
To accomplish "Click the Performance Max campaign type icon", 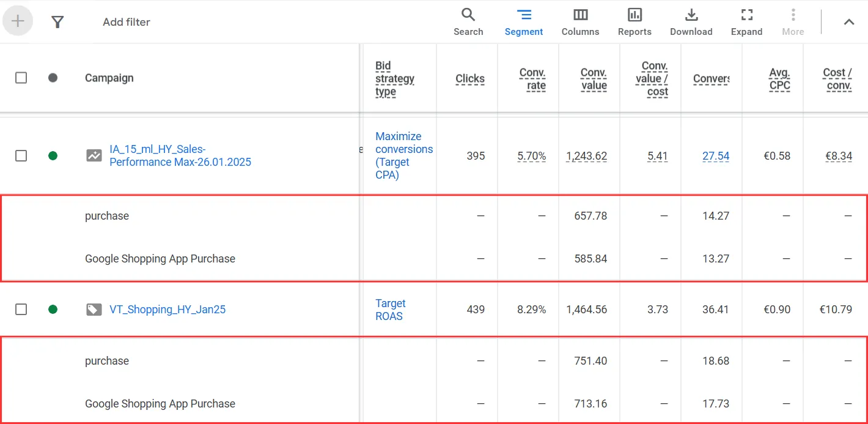I will tap(94, 155).
